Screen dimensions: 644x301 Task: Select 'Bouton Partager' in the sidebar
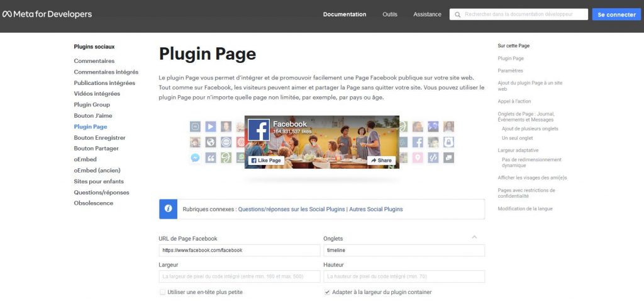pos(96,149)
